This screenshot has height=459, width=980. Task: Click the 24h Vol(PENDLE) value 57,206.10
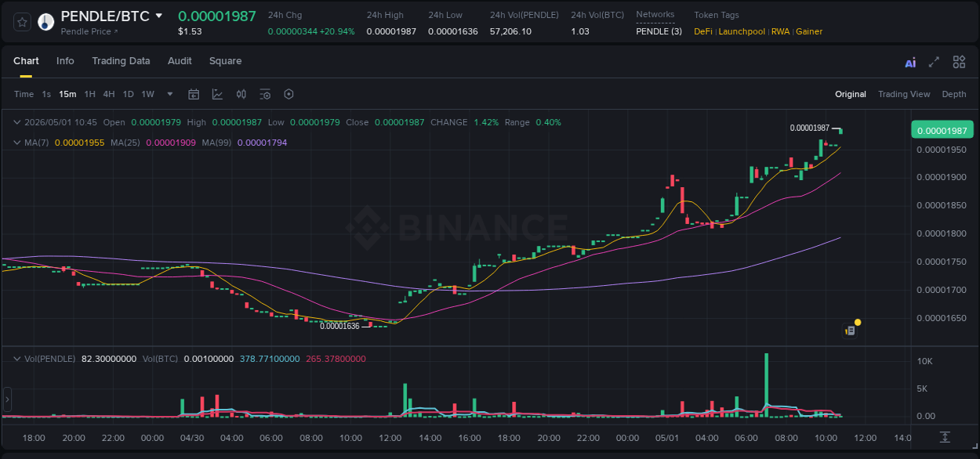coord(510,31)
